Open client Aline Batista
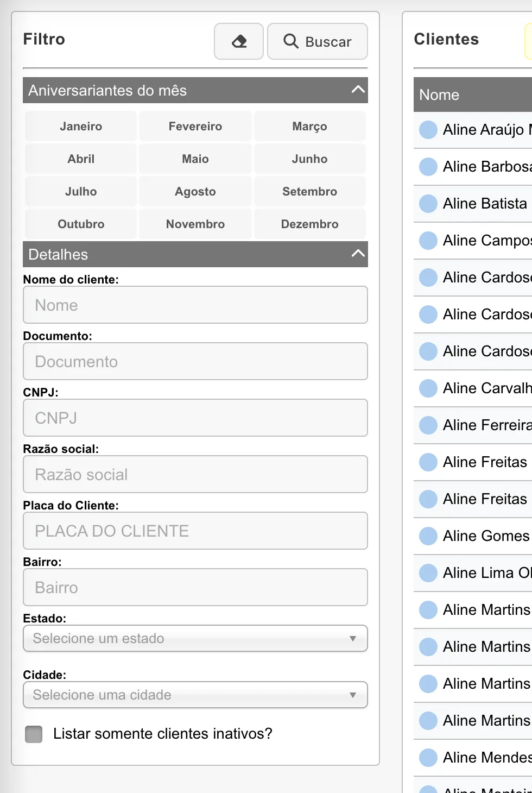532x793 pixels. click(485, 204)
